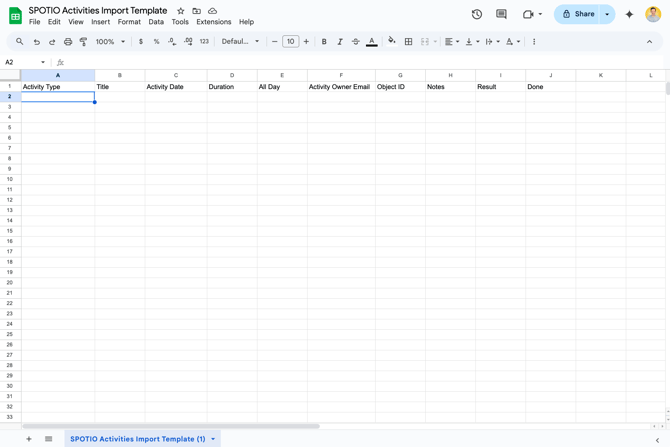This screenshot has width=670, height=447.
Task: Open Google account profile picture
Action: tap(653, 14)
